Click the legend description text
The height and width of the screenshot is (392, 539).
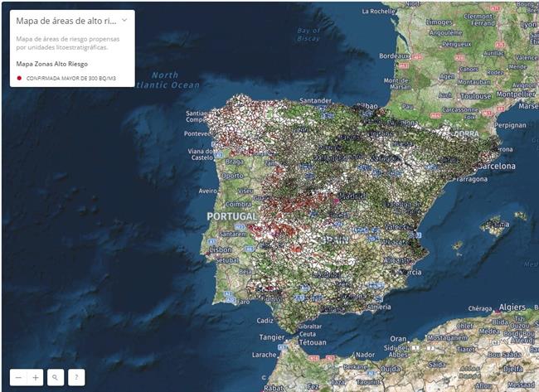click(66, 42)
